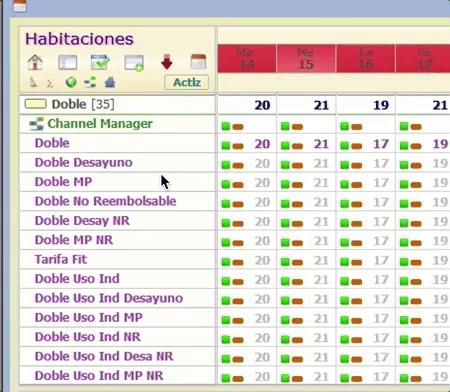
Task: Click the Doble [35] color swatch
Action: coord(35,104)
